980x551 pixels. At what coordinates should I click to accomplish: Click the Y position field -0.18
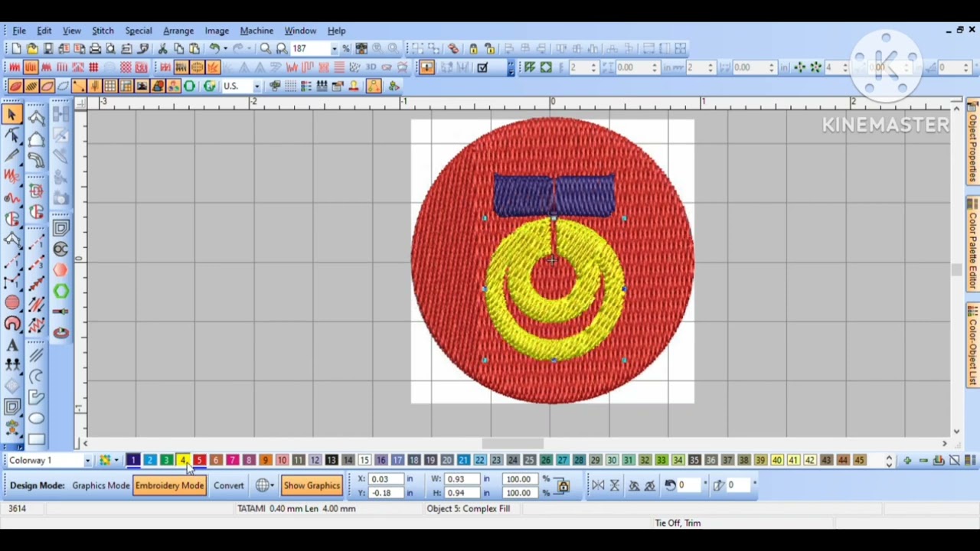click(385, 493)
